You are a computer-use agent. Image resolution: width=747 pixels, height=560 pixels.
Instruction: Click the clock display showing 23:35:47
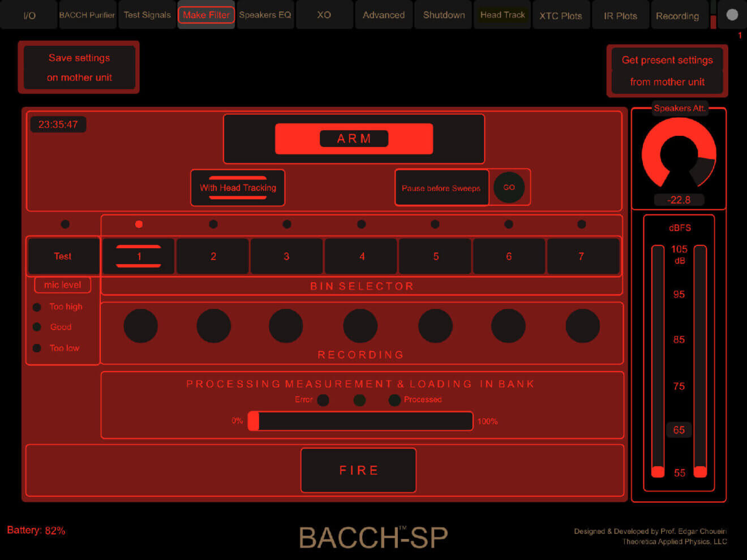point(58,124)
